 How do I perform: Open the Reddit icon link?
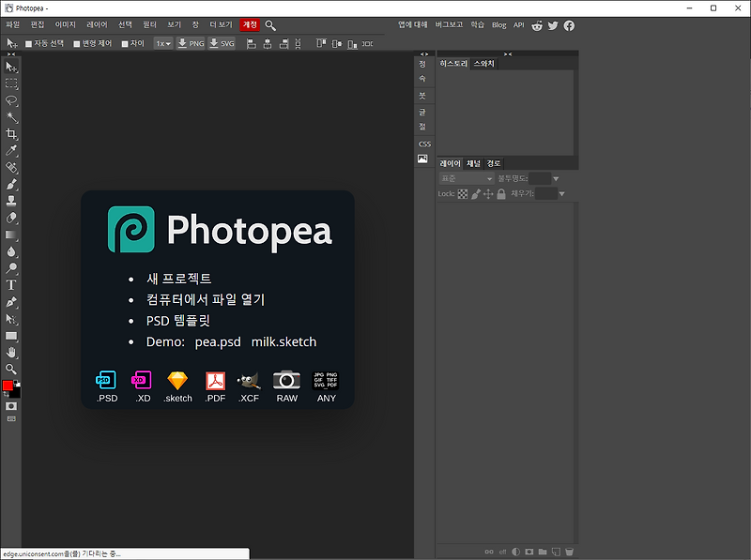click(x=537, y=26)
